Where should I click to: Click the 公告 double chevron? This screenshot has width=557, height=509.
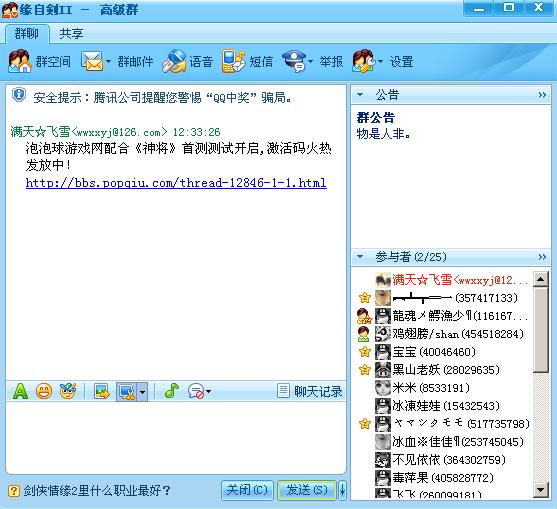542,95
